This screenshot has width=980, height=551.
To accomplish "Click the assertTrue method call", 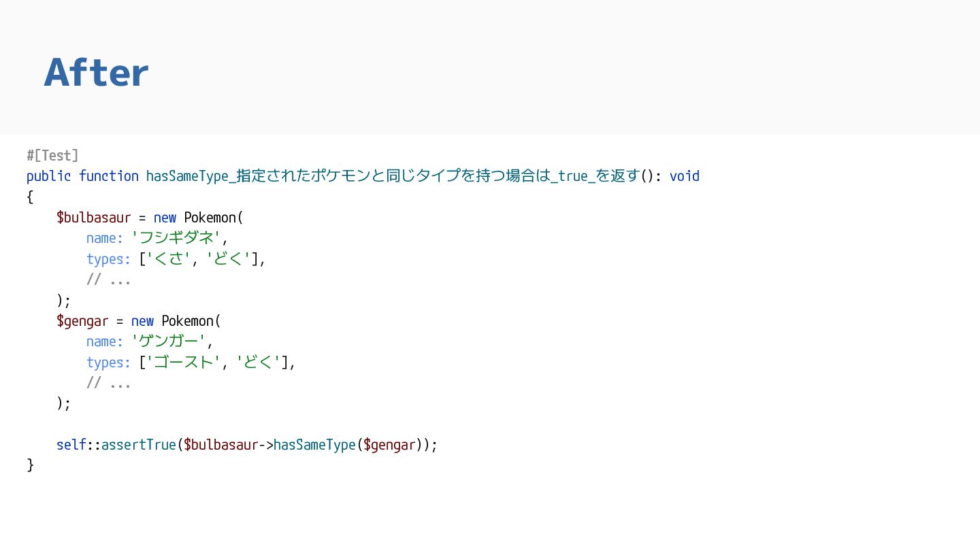I will click(139, 445).
